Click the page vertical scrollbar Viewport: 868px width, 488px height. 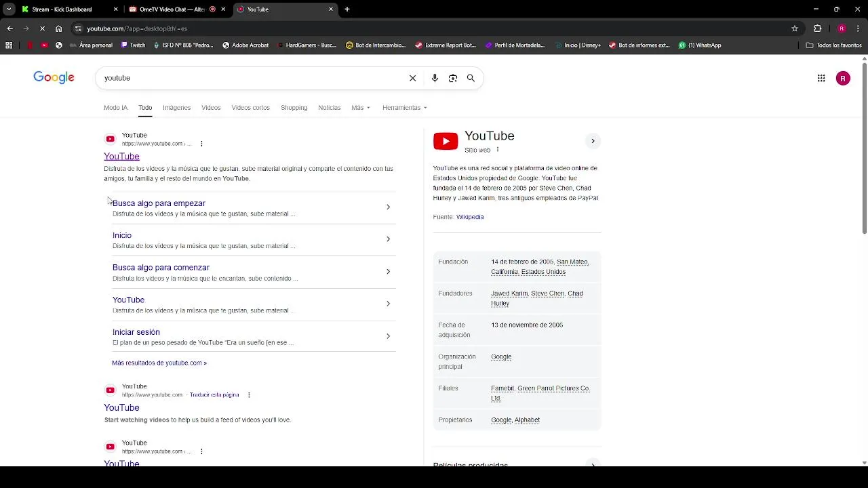click(x=864, y=148)
